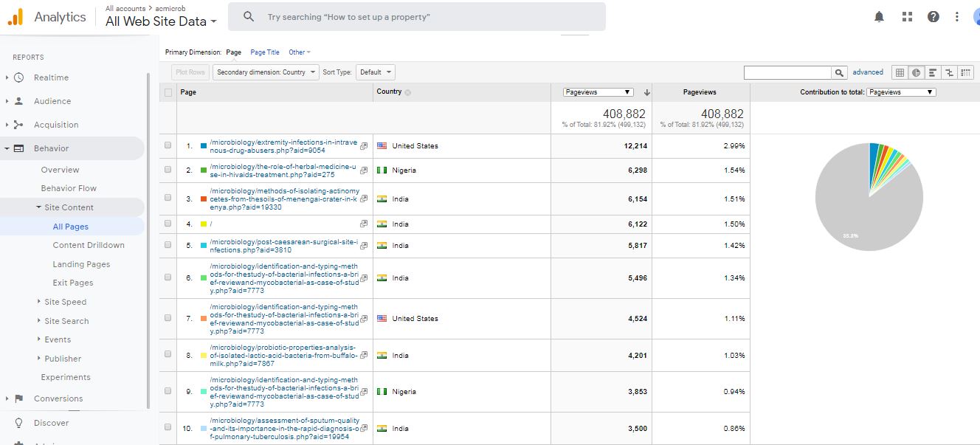980x445 pixels.
Task: Click the orange-red color swatch in row 3
Action: click(x=204, y=199)
